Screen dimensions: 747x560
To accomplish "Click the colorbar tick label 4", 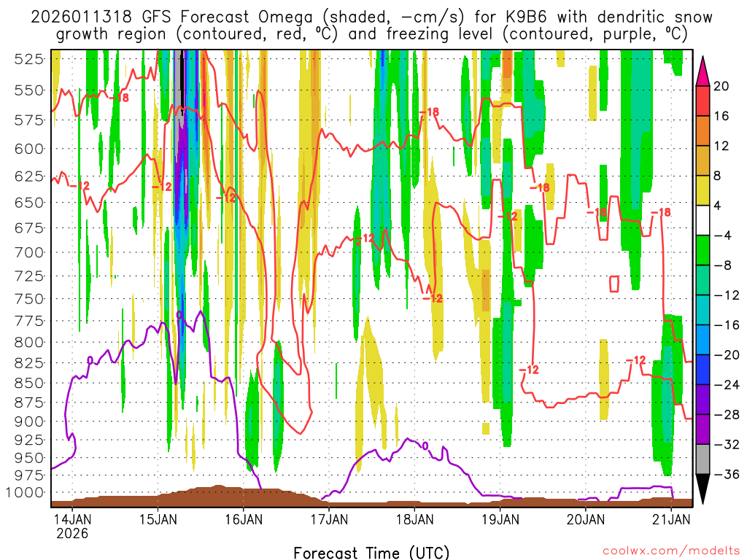I will click(x=718, y=206).
